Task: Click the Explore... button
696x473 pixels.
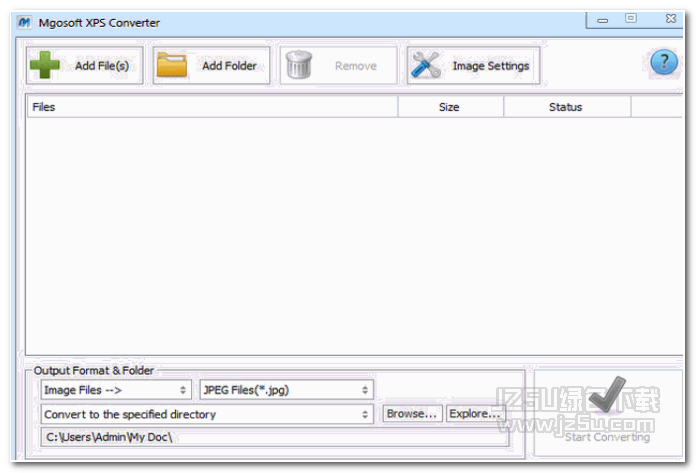Action: 475,414
